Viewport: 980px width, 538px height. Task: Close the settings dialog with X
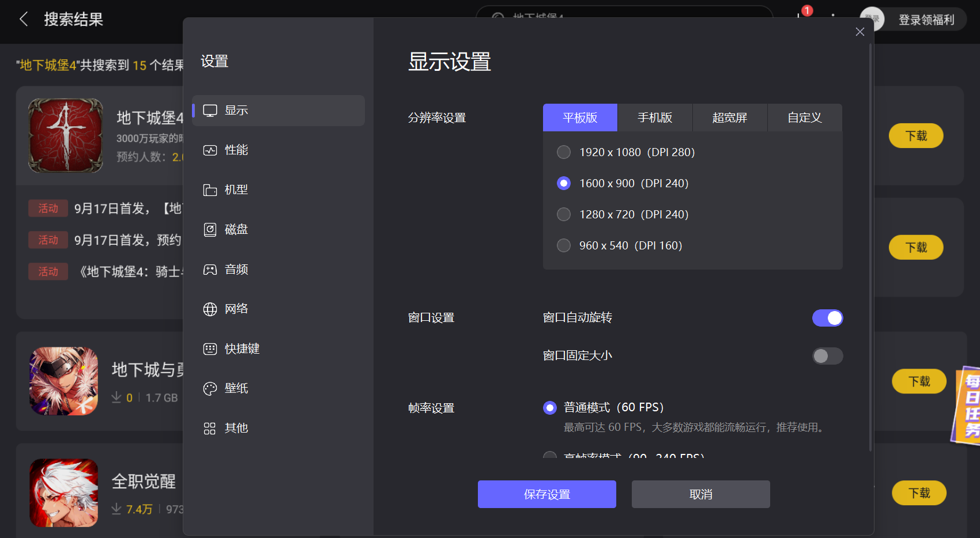[x=860, y=32]
